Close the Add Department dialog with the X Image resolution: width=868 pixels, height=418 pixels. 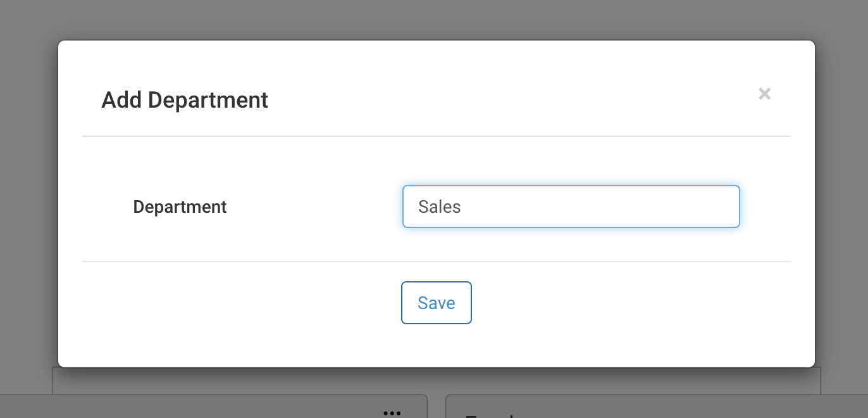coord(764,94)
